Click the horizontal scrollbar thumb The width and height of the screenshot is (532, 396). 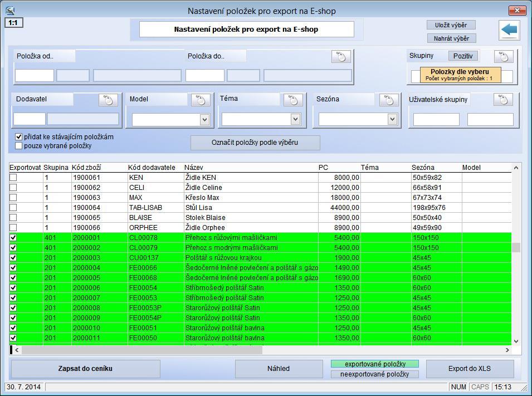click(x=142, y=350)
